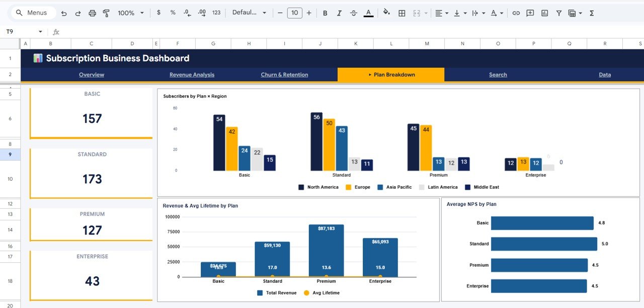
Task: Open the borders tool
Action: click(401, 13)
